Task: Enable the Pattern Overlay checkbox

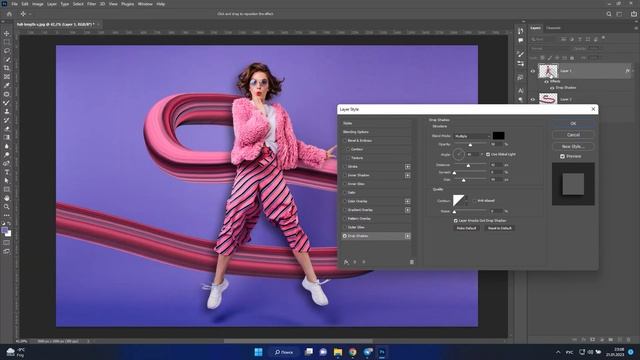Action: click(344, 219)
